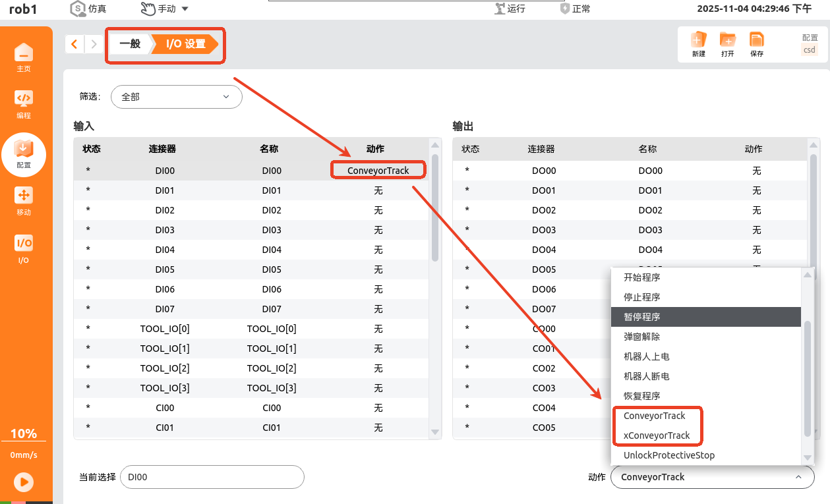
Task: Toggle the 仿真 simulation mode
Action: coord(88,9)
